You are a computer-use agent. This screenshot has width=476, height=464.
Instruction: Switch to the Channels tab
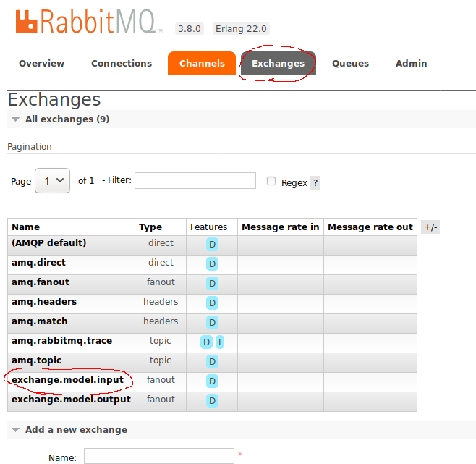tap(202, 63)
